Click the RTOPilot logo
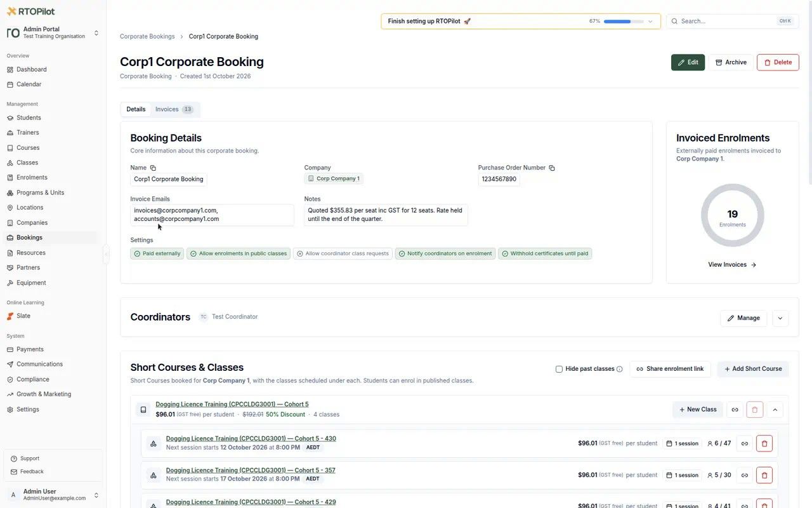The width and height of the screenshot is (812, 508). coord(31,11)
